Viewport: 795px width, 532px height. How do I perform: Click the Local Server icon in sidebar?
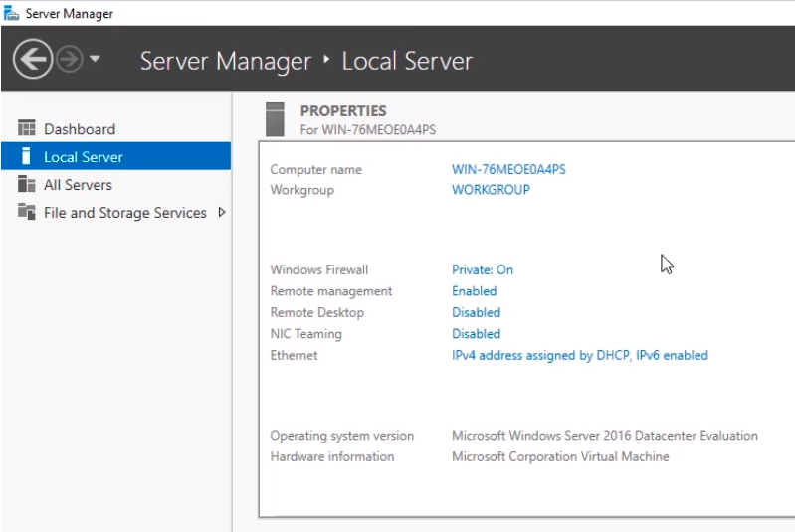27,157
